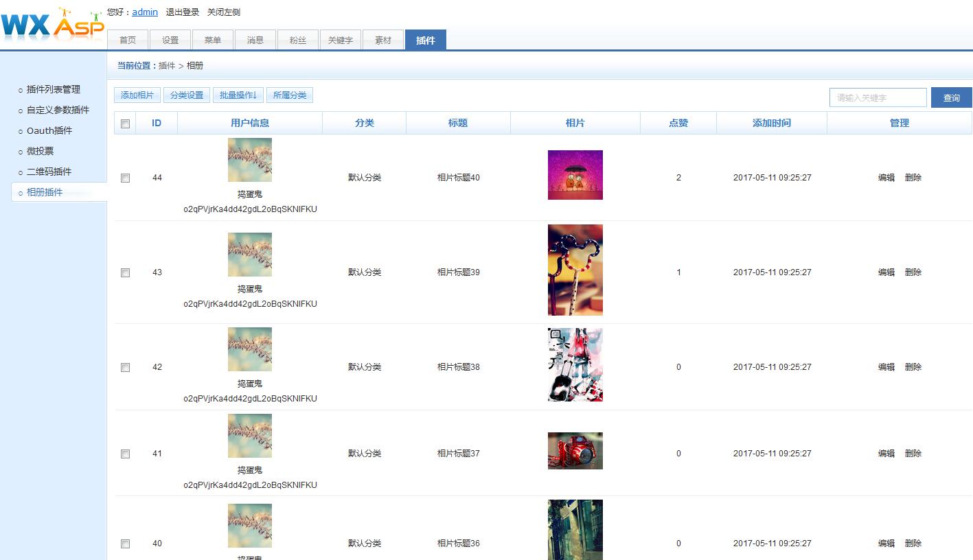The width and height of the screenshot is (973, 560).
Task: Click the 所属分类 button
Action: (290, 95)
